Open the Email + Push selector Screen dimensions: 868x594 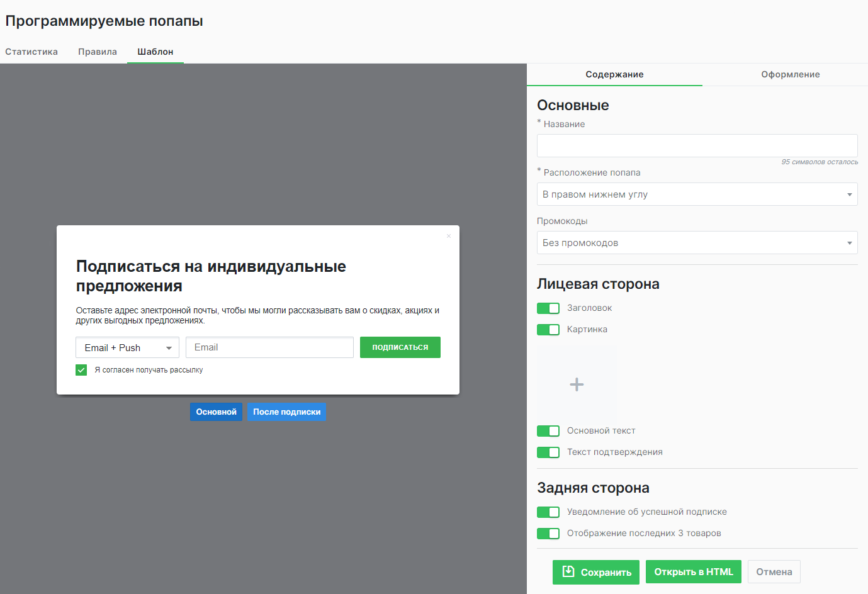(x=127, y=347)
